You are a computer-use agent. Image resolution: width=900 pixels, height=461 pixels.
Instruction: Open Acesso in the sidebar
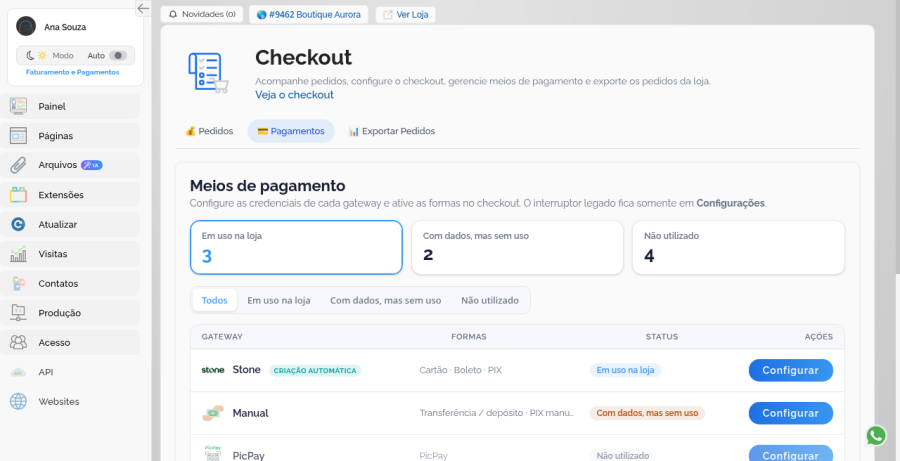[x=70, y=343]
